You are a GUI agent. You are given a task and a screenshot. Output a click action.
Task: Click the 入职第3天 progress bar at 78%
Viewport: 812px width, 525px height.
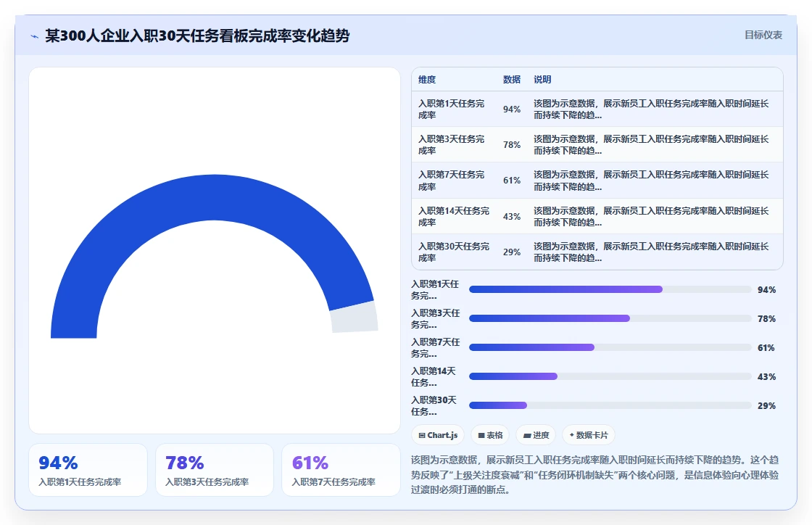610,318
